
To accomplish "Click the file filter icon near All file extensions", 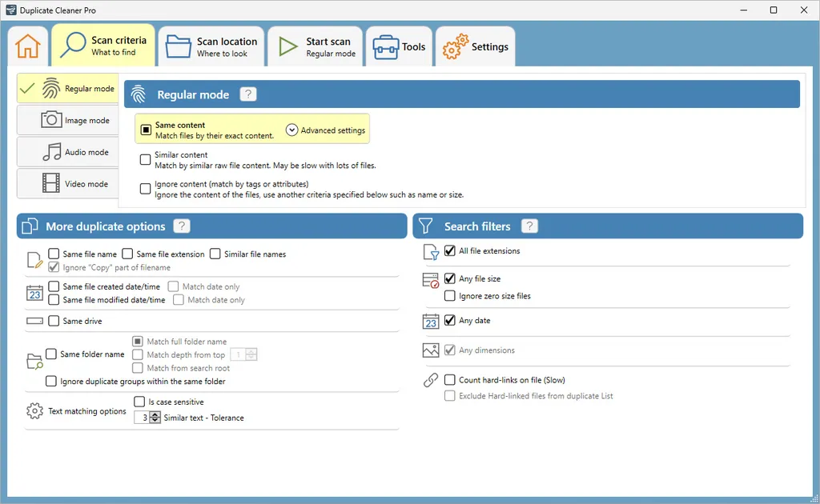I will click(x=431, y=252).
